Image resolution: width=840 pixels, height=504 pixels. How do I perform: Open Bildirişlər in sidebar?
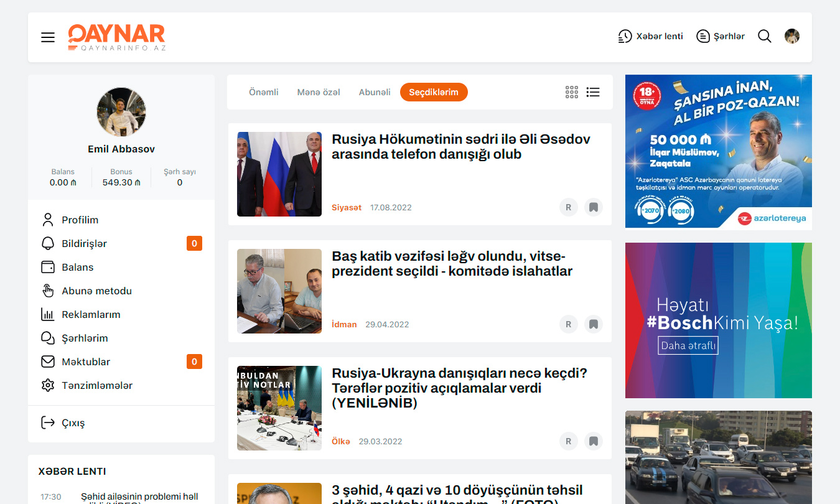[84, 244]
